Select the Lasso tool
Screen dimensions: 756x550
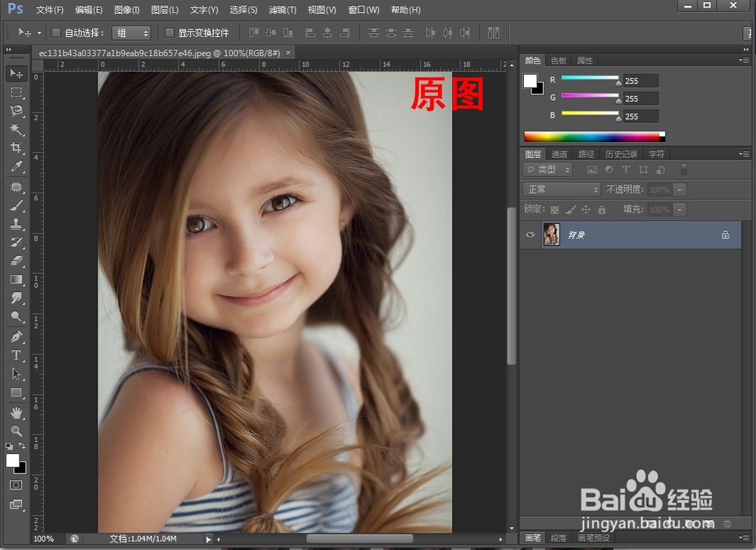[x=16, y=110]
